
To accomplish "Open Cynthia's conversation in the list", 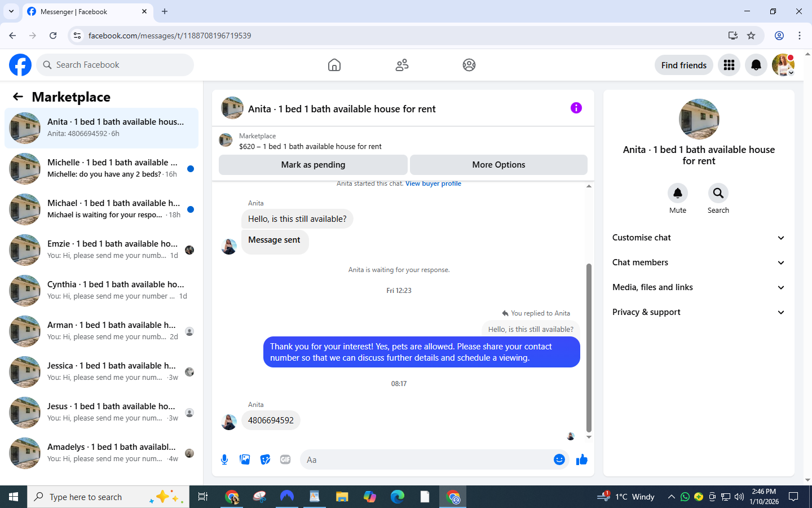I will pos(101,290).
